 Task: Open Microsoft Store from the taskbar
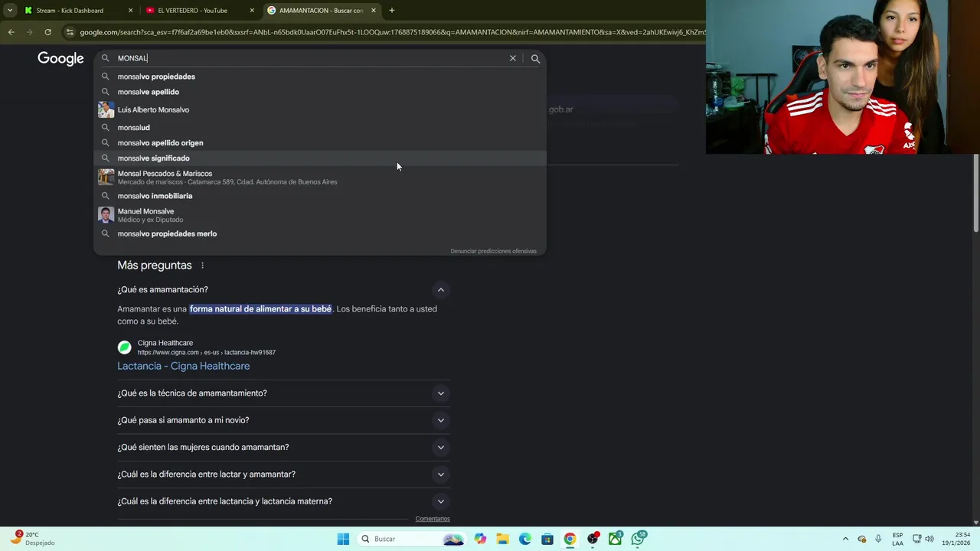click(547, 539)
